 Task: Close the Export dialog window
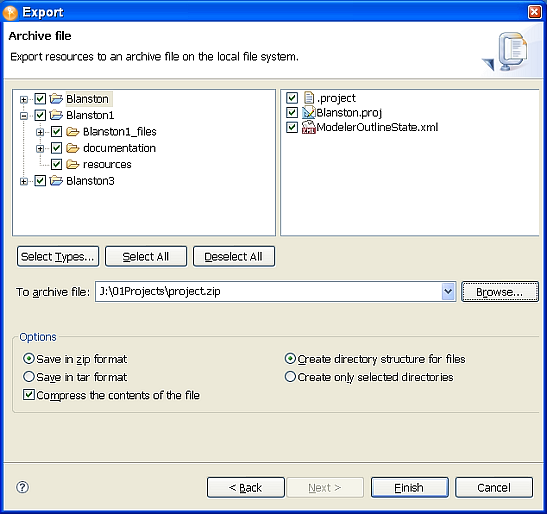[534, 12]
